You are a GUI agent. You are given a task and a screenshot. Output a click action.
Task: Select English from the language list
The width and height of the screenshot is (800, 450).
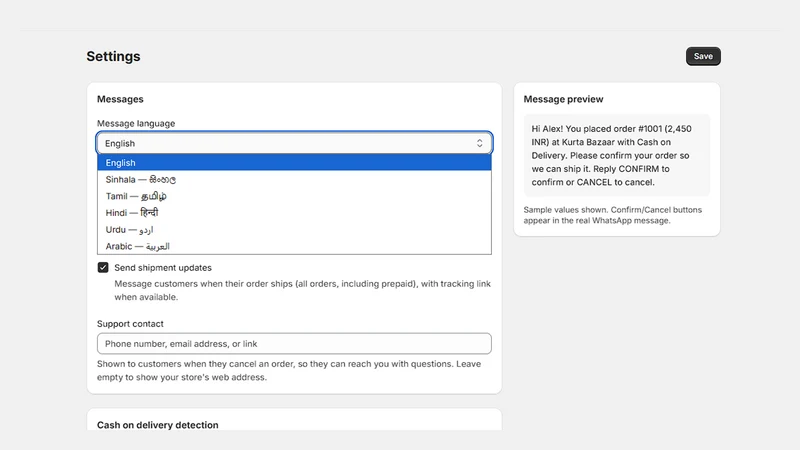[x=294, y=163]
